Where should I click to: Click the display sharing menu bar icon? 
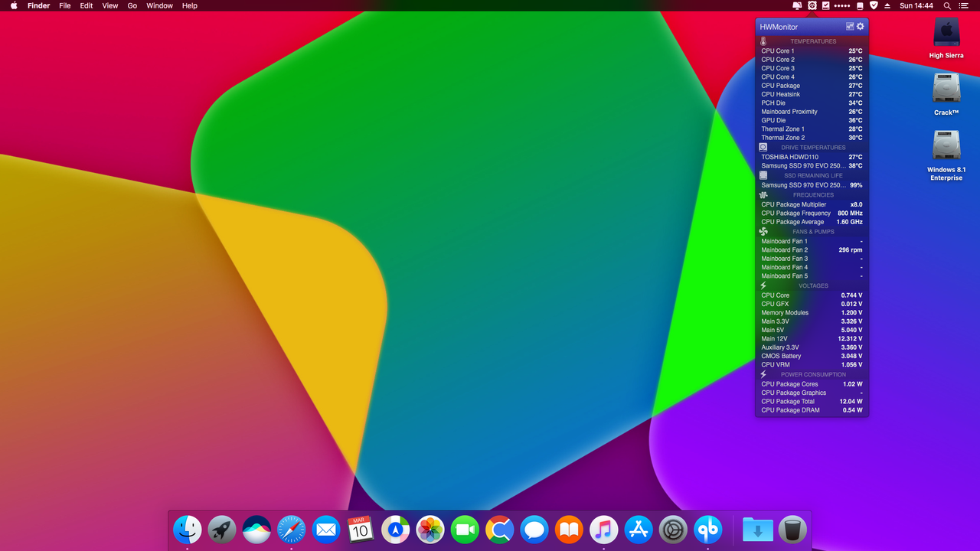click(797, 5)
